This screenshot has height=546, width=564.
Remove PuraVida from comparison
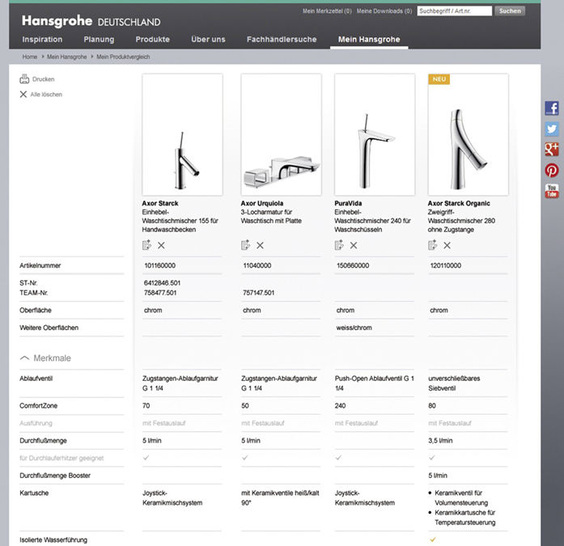[354, 245]
